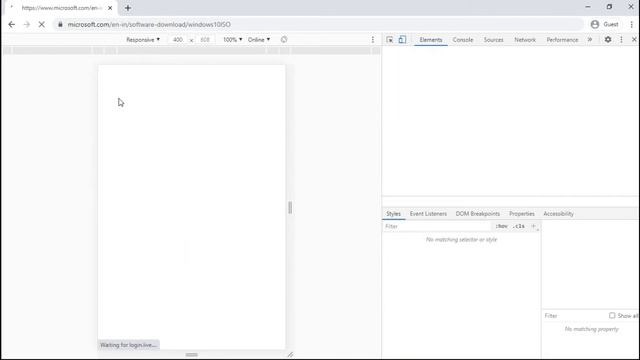This screenshot has height=360, width=640.
Task: Open DevTools settings gear
Action: [x=608, y=40]
